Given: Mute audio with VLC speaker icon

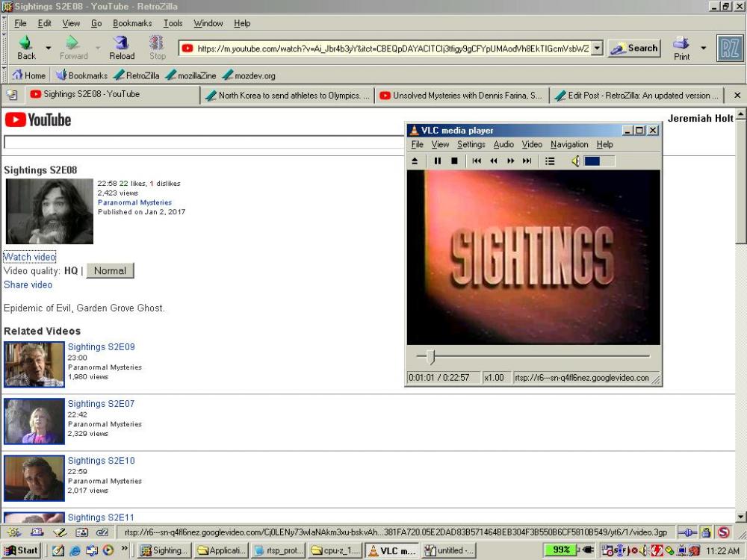Looking at the screenshot, I should (575, 161).
